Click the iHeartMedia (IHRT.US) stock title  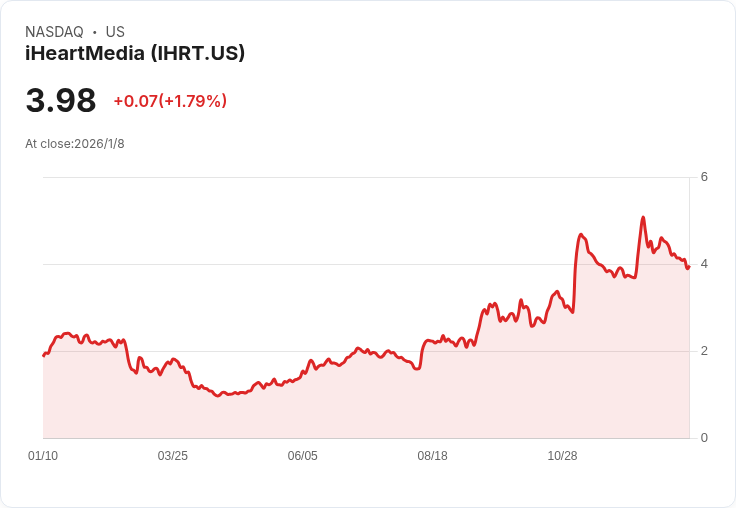click(135, 53)
